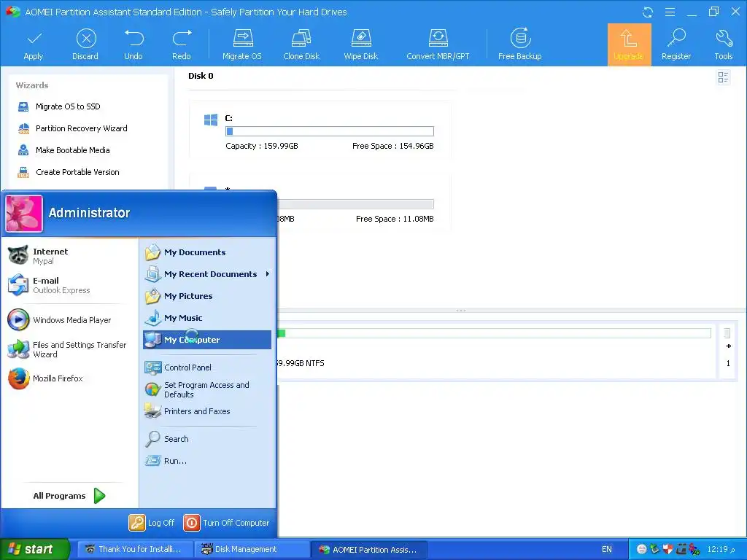Launch Clone Disk tool
This screenshot has height=560, width=747.
(301, 44)
